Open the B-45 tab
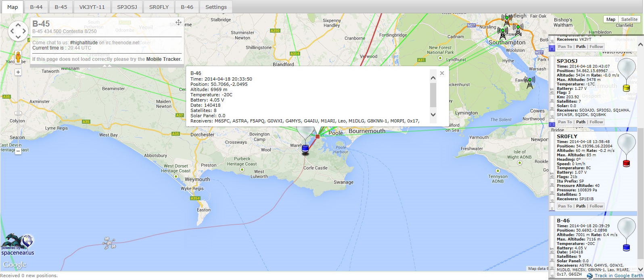The width and height of the screenshot is (644, 280). coord(61,7)
